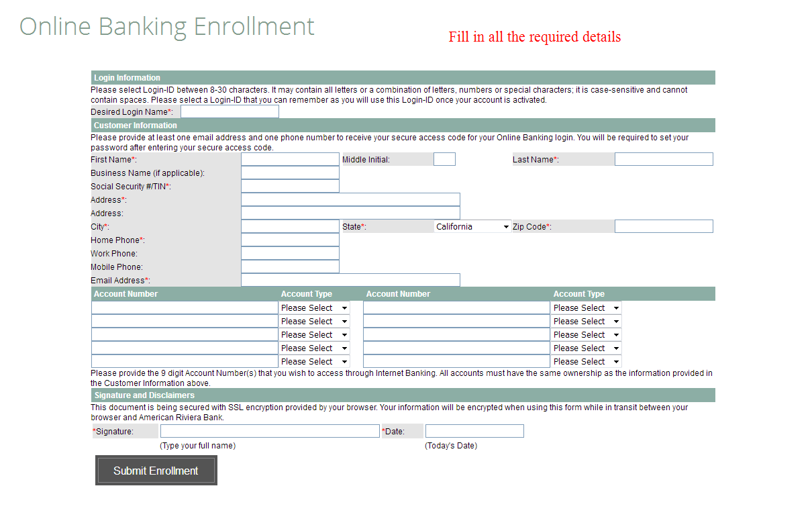Click the "(Today's Date)" hint text
This screenshot has height=529, width=812.
click(x=451, y=446)
